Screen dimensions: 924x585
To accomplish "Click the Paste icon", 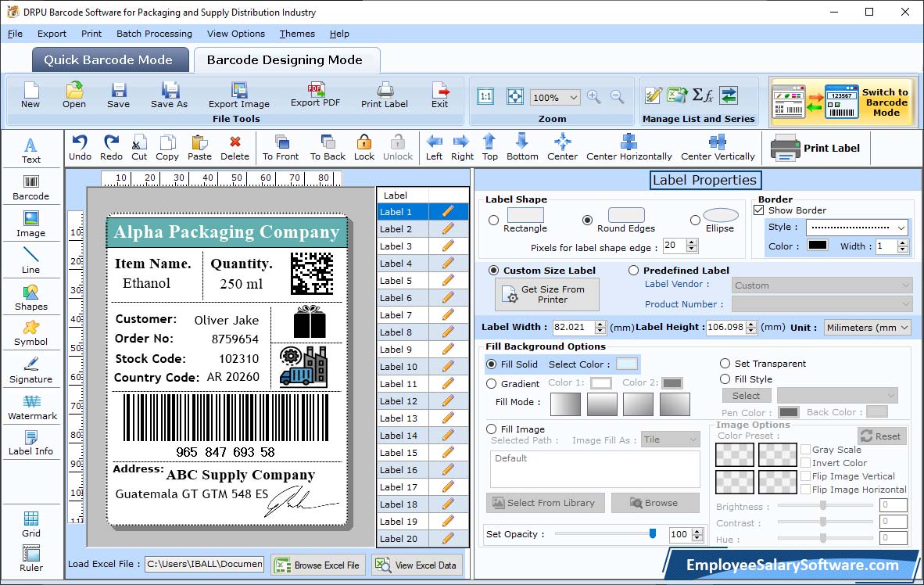I will [x=199, y=148].
